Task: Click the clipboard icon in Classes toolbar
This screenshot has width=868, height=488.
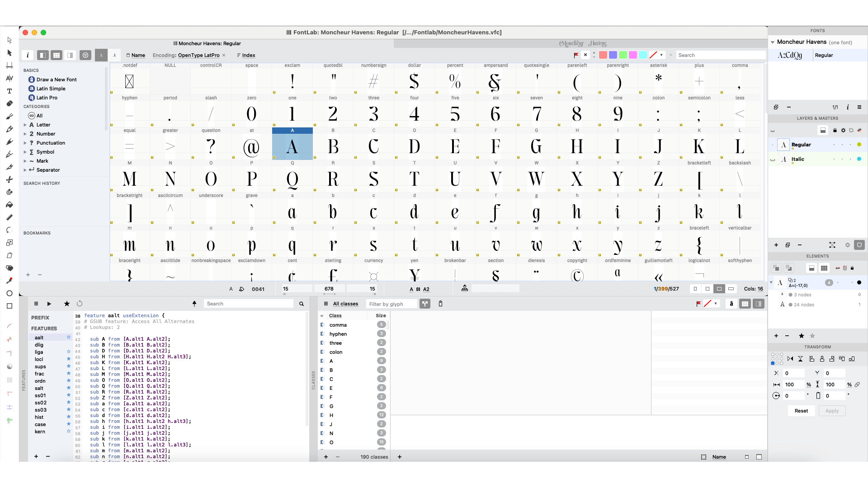Action: [440, 304]
